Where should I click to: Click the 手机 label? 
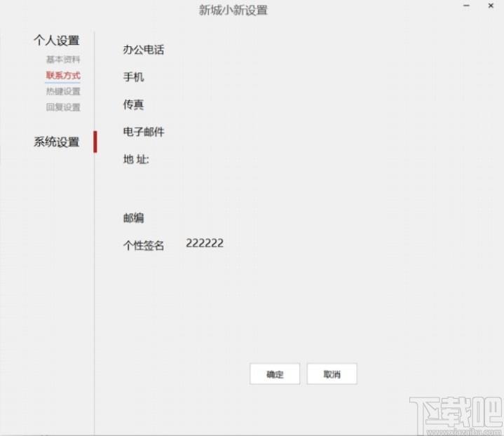(133, 77)
